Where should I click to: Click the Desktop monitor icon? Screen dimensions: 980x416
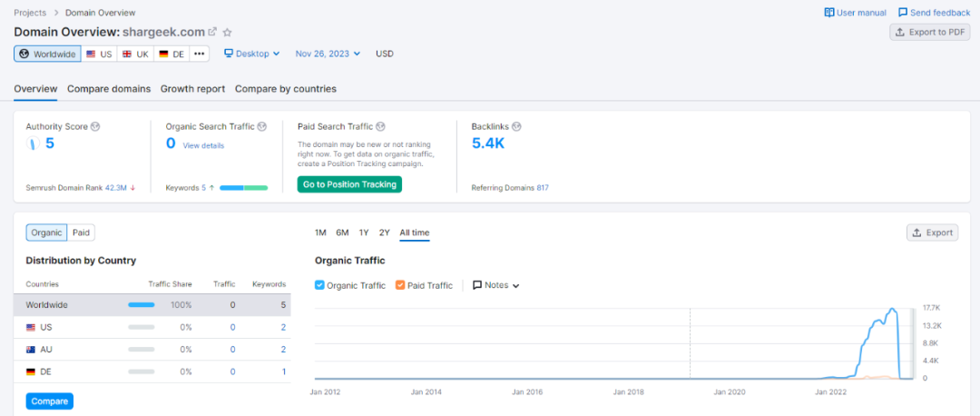coord(229,54)
